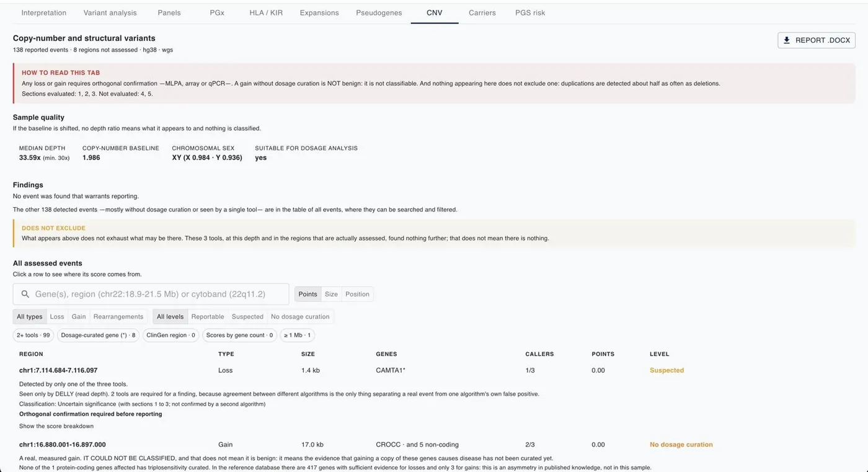Screen dimensions: 868x472
Task: Open the Carriers tab
Action: [x=482, y=12]
